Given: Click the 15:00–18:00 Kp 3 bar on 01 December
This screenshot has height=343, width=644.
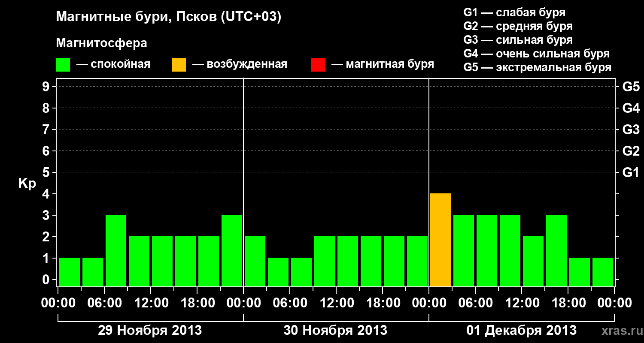Looking at the screenshot, I should (556, 250).
